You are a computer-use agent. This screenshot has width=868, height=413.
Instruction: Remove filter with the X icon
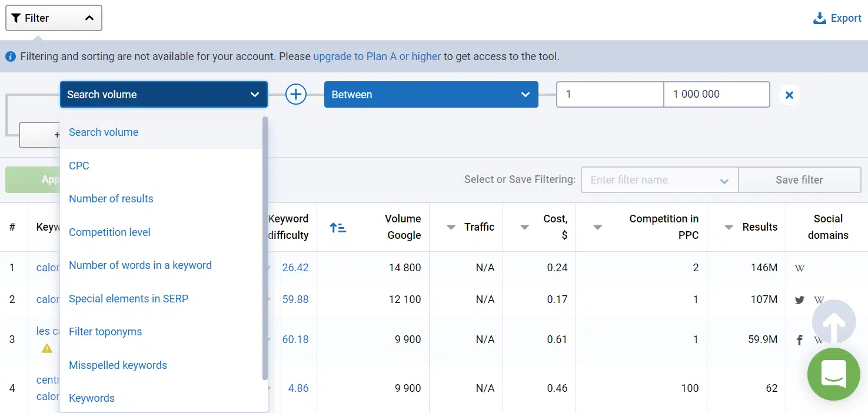(790, 95)
